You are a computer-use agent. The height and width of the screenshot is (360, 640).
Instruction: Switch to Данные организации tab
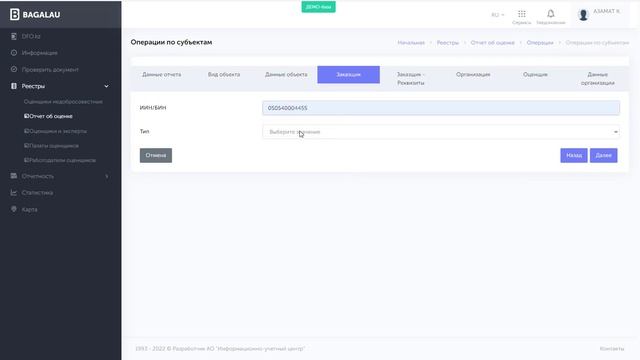click(x=598, y=79)
